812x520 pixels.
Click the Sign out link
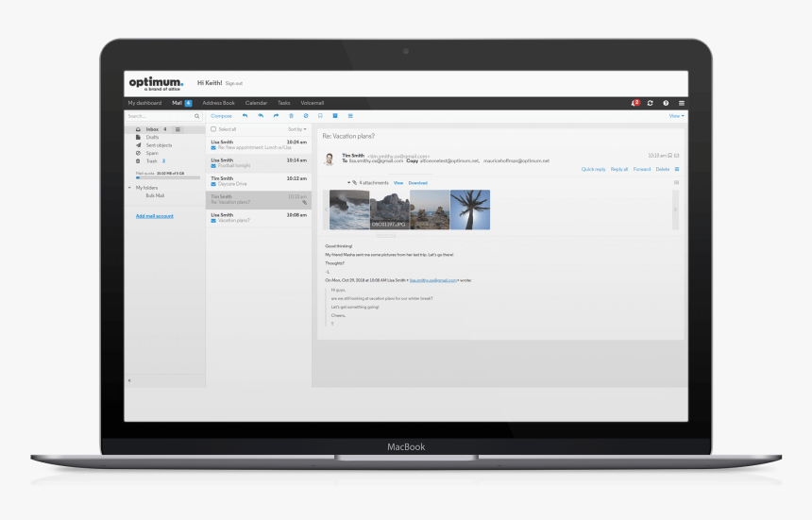pos(234,83)
